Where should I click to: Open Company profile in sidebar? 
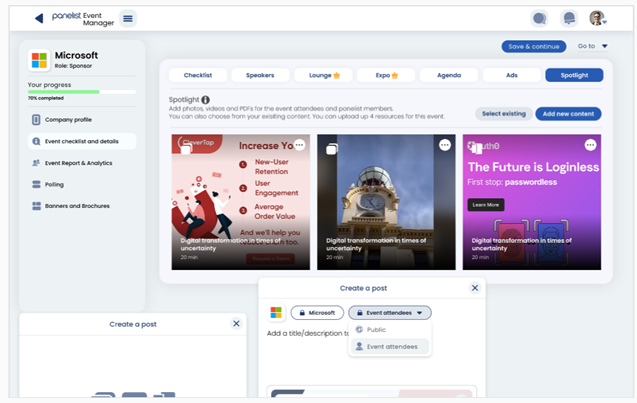(82, 120)
